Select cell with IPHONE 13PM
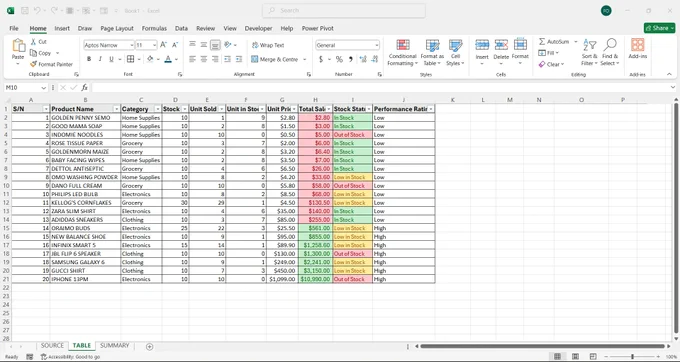The width and height of the screenshot is (680, 362). coord(85,279)
